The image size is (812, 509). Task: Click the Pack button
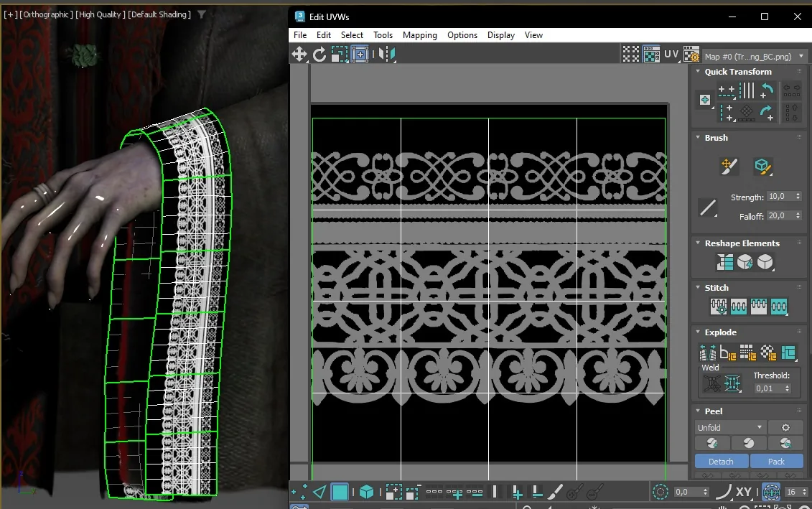pos(776,462)
